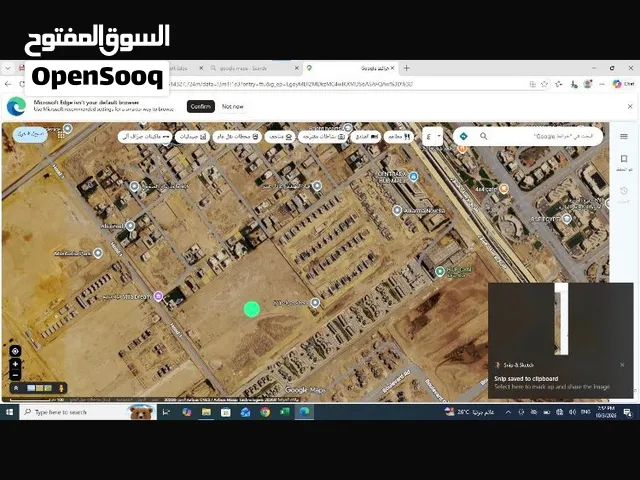Add this page to favorites star
This screenshot has height=480, width=640.
click(x=544, y=84)
